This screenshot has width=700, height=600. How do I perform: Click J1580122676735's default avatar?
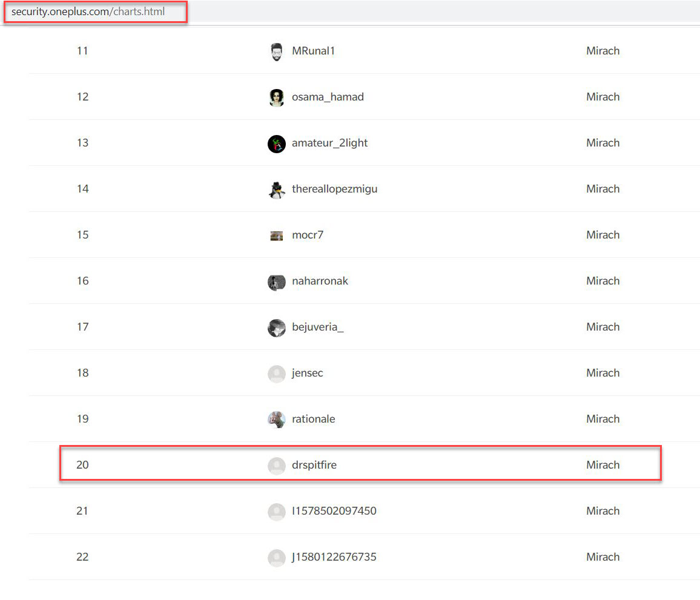[276, 558]
